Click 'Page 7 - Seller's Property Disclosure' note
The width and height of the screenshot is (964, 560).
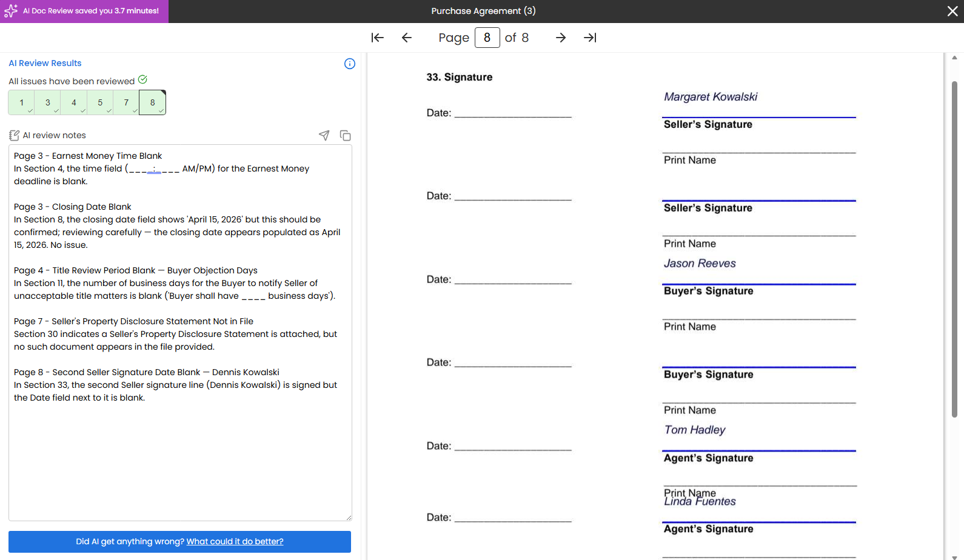[134, 321]
